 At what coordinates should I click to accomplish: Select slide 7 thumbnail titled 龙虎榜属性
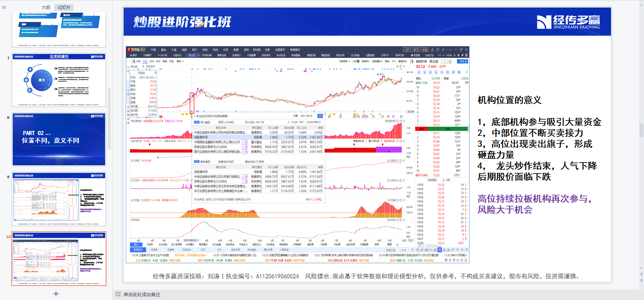(x=59, y=80)
